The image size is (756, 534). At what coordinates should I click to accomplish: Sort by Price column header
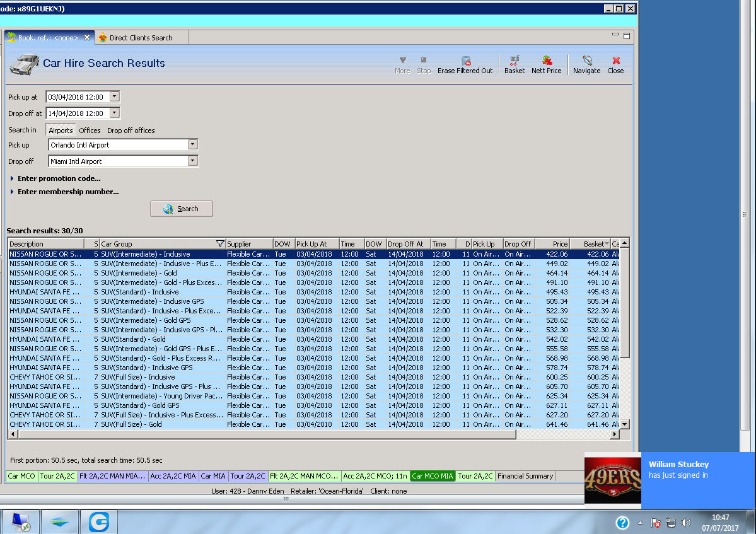552,243
